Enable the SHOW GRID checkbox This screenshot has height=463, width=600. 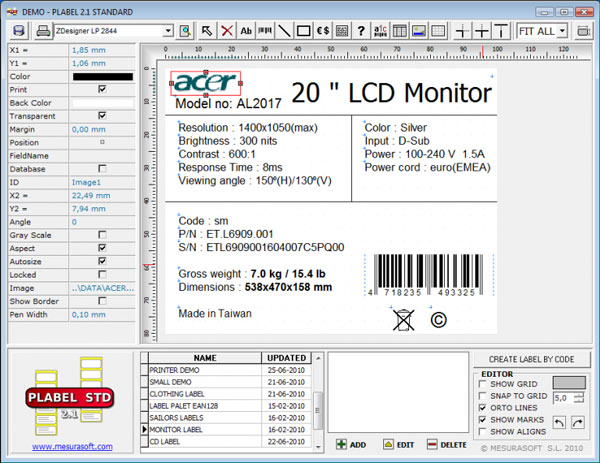point(484,383)
